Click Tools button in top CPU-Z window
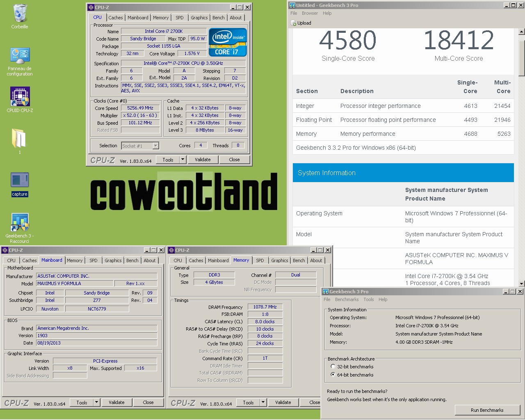 (168, 160)
